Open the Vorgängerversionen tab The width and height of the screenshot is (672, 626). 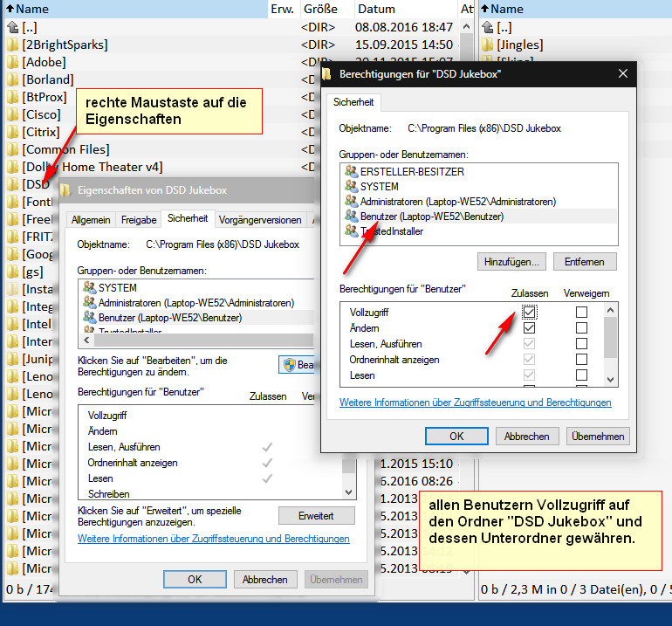click(x=260, y=220)
